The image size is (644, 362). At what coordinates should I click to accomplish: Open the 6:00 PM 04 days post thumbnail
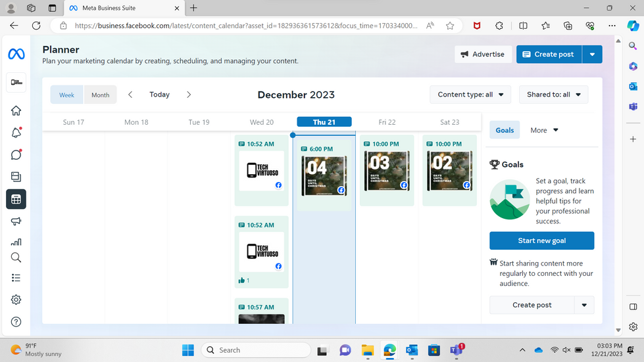click(324, 176)
